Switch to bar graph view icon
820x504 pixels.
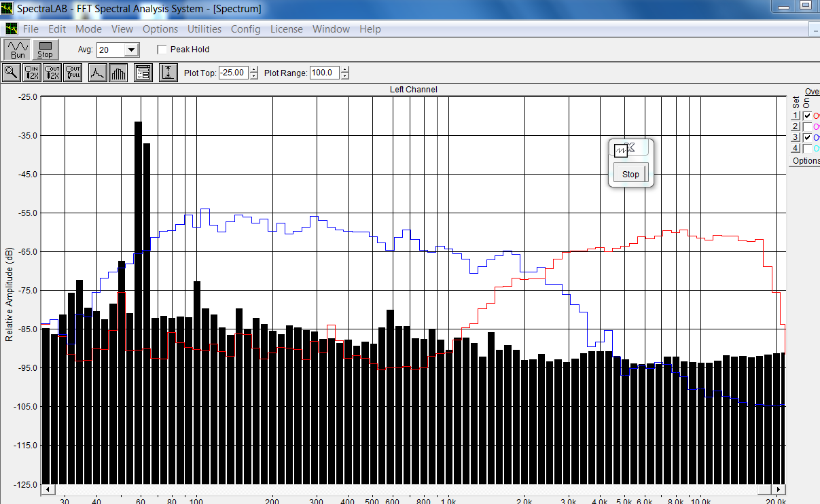(x=118, y=73)
